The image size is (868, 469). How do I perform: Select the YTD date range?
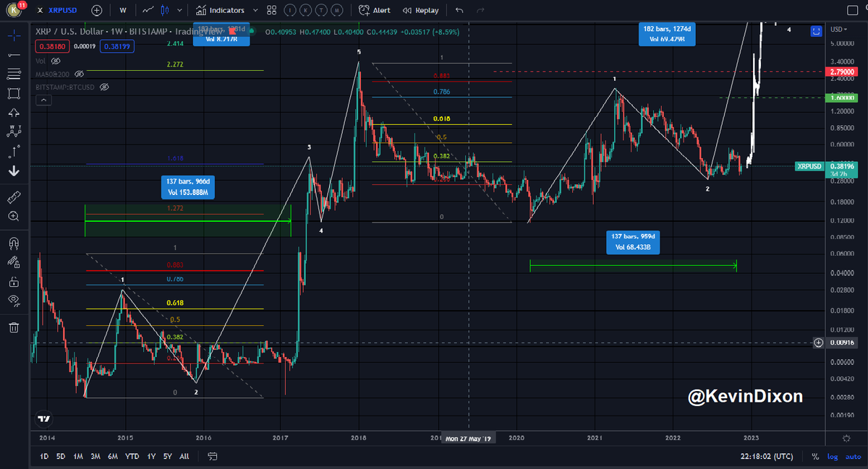132,456
